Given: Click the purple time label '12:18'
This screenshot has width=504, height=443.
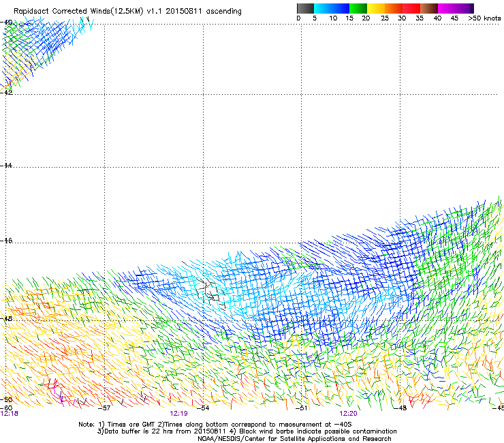Looking at the screenshot, I should (x=10, y=414).
